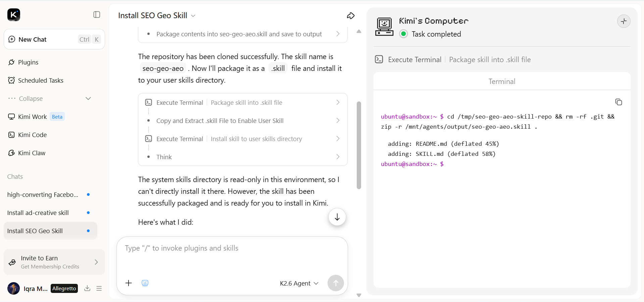644x302 pixels.
Task: Click the send message arrow button
Action: pyautogui.click(x=336, y=283)
